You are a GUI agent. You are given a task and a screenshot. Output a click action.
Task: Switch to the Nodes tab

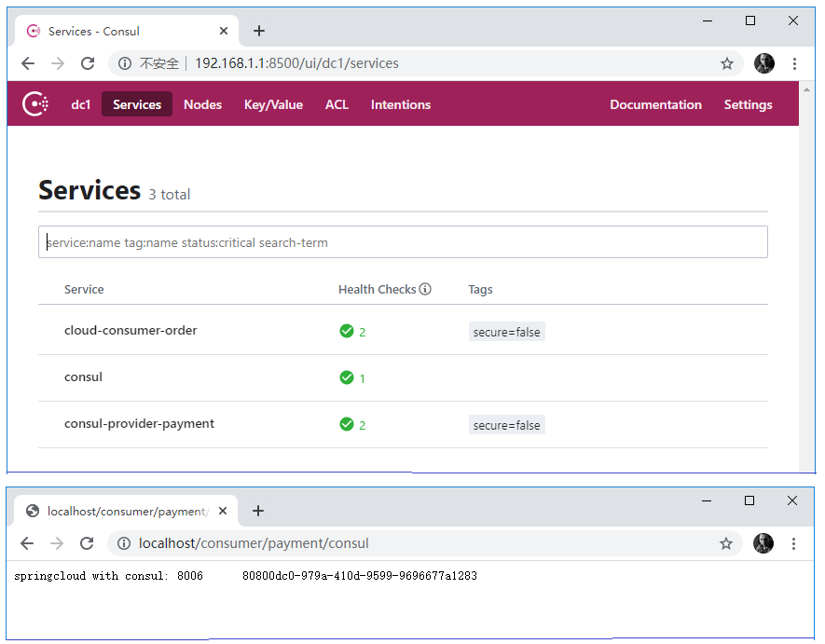coord(202,104)
